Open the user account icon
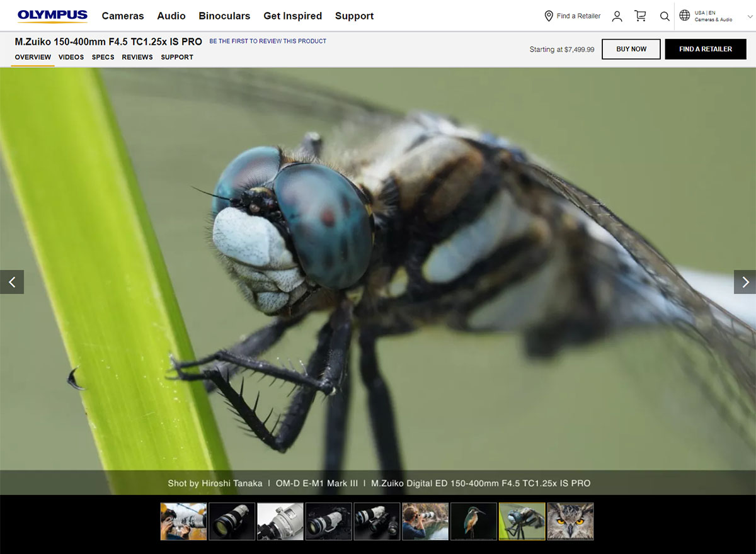The height and width of the screenshot is (554, 756). point(617,16)
